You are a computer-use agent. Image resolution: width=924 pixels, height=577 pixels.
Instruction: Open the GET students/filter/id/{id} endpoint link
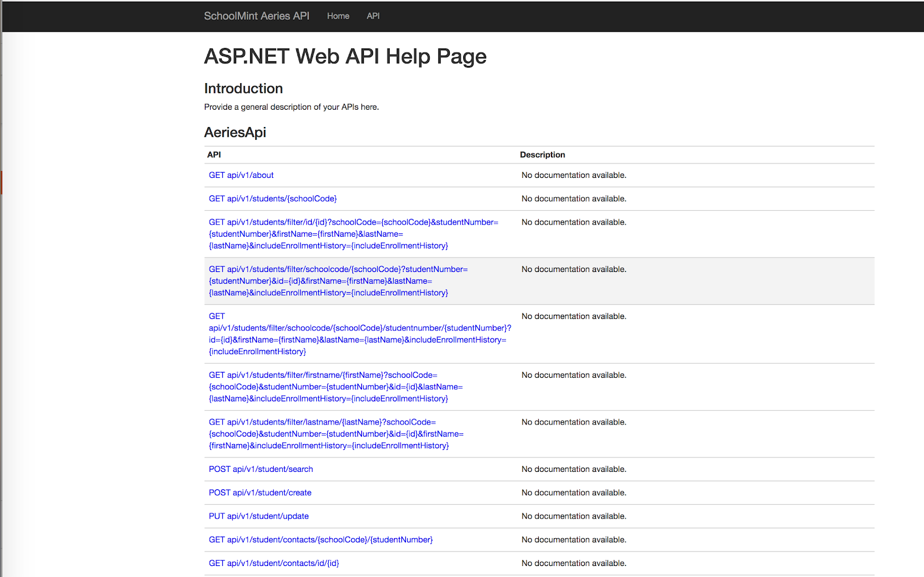click(x=353, y=234)
